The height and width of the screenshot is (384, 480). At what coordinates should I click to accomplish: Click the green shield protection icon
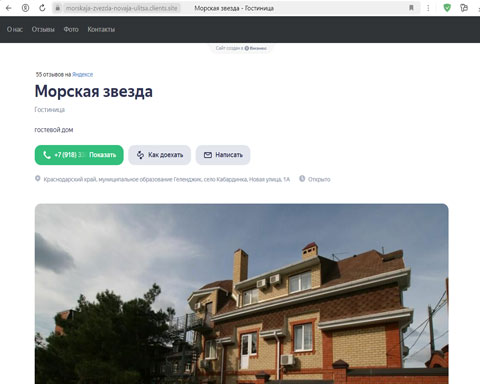point(447,8)
